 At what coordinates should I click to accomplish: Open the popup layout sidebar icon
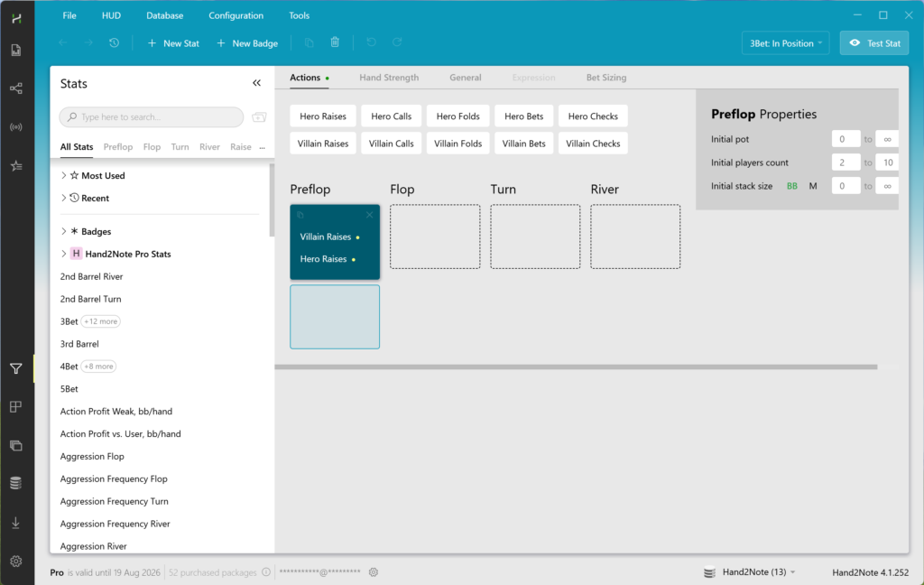point(16,407)
